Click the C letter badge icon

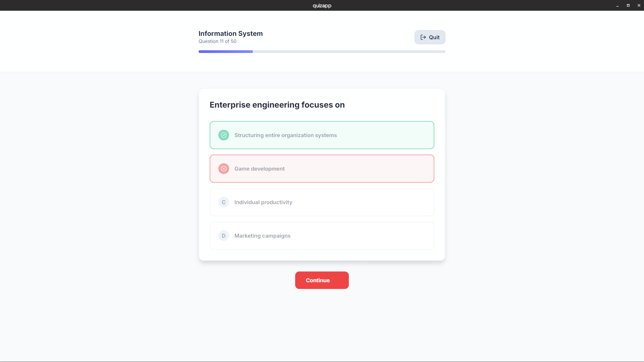point(224,202)
